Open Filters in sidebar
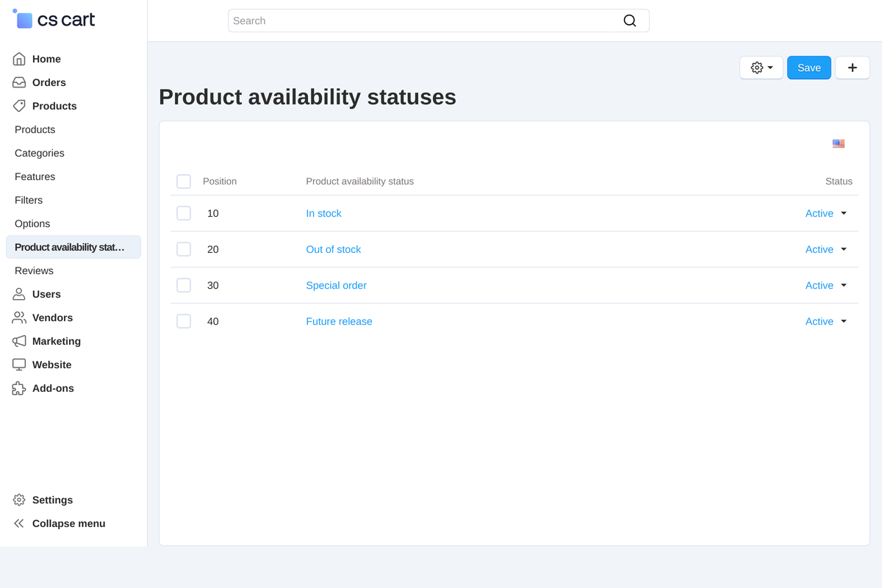This screenshot has width=882, height=588. point(29,200)
